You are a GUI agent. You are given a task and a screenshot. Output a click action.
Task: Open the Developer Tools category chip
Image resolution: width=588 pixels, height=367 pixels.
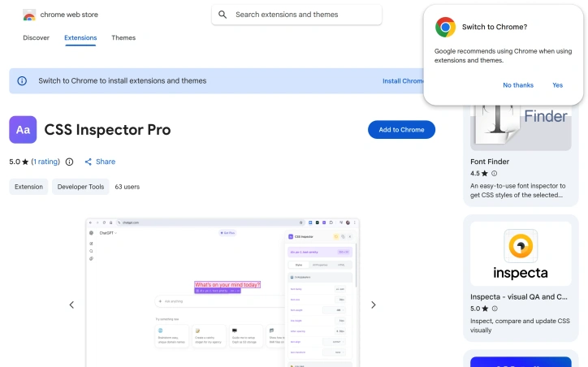pos(80,187)
